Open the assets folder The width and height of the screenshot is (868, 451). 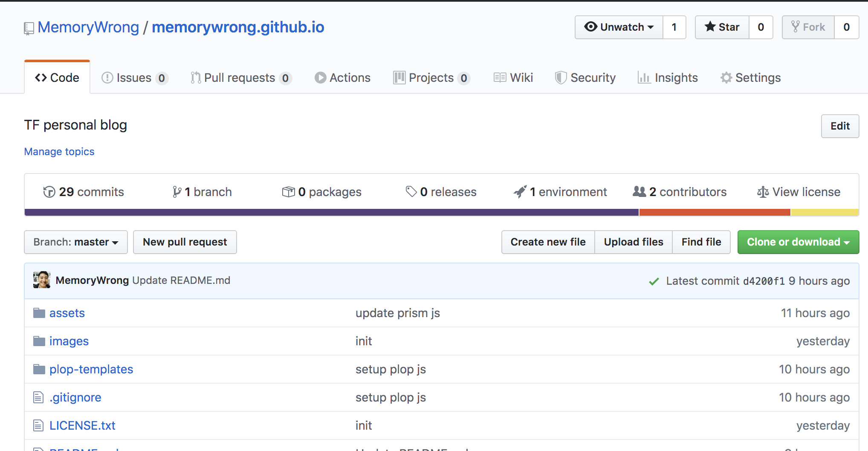pyautogui.click(x=67, y=313)
